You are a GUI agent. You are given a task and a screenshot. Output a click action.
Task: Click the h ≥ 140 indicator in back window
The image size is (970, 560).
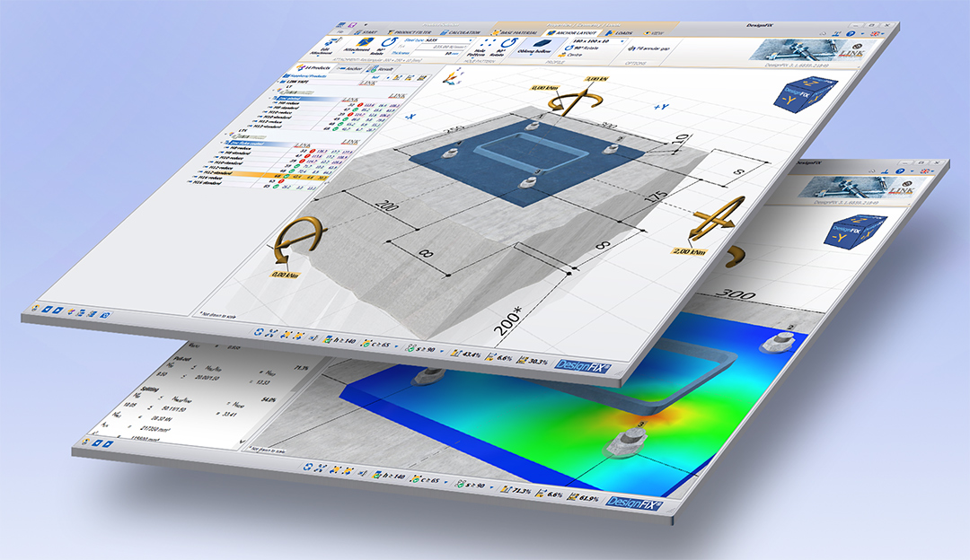(391, 476)
